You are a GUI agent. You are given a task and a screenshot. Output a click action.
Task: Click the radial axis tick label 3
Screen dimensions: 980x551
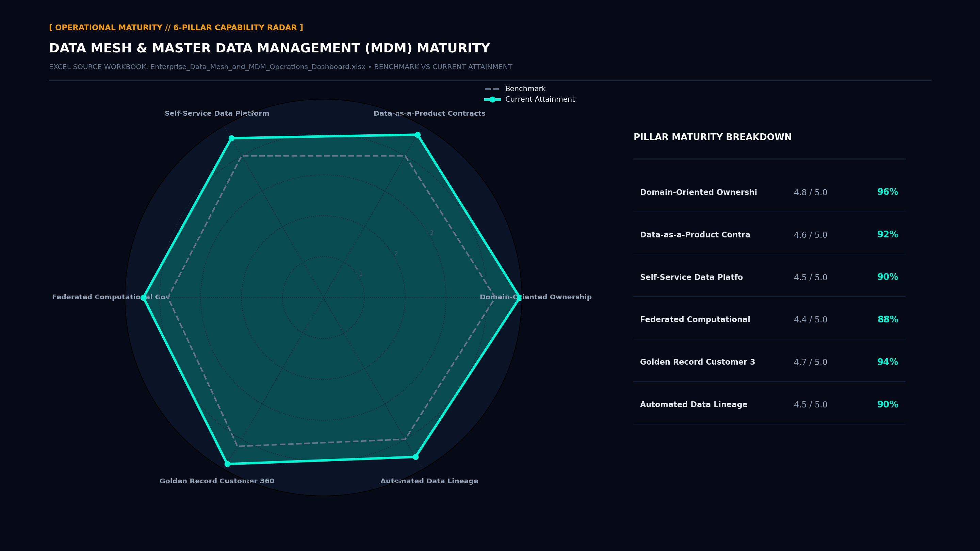431,233
